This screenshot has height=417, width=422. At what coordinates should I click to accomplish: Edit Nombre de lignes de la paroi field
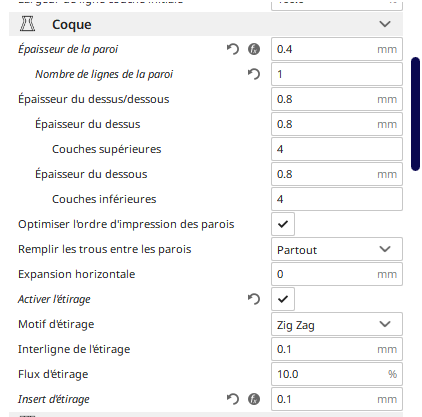click(337, 74)
